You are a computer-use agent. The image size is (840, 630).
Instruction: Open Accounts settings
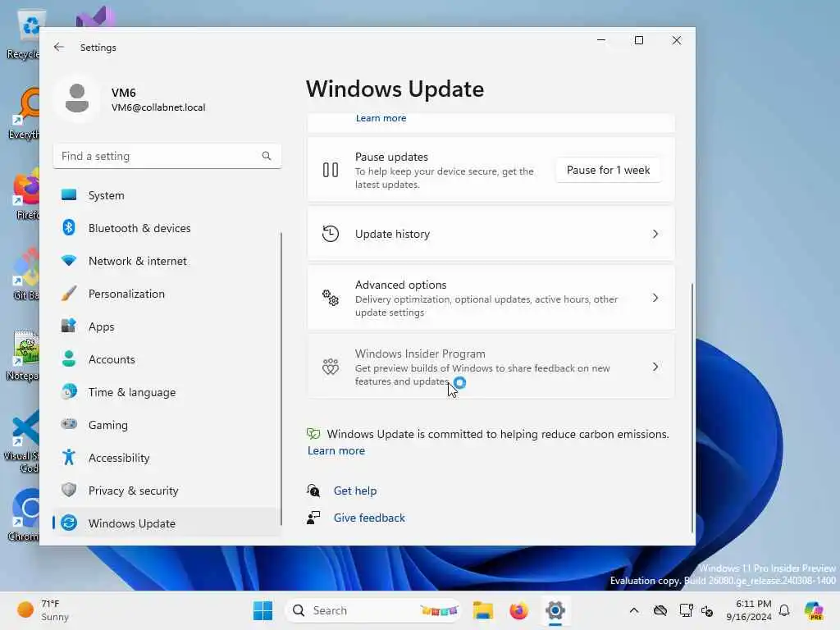[x=167, y=359]
